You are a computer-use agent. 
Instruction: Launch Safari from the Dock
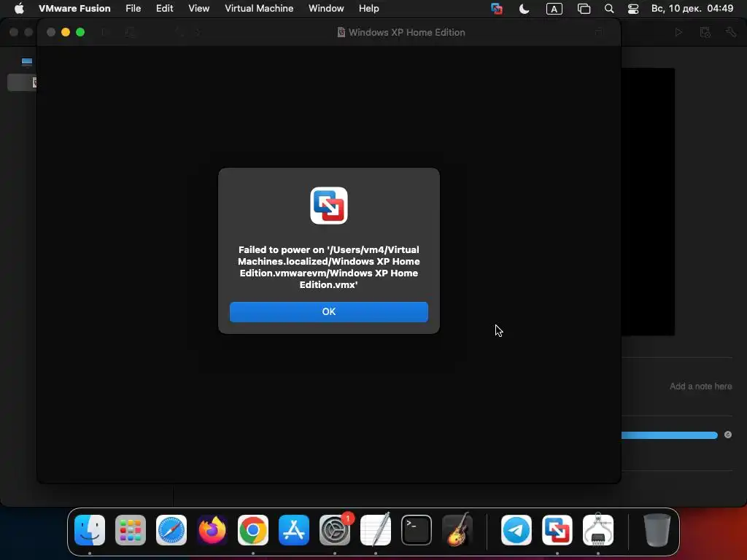(x=171, y=530)
